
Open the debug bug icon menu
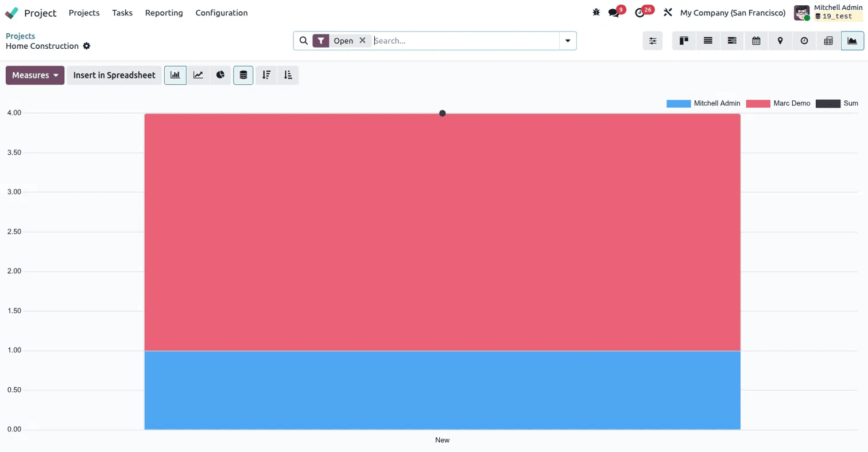tap(596, 12)
